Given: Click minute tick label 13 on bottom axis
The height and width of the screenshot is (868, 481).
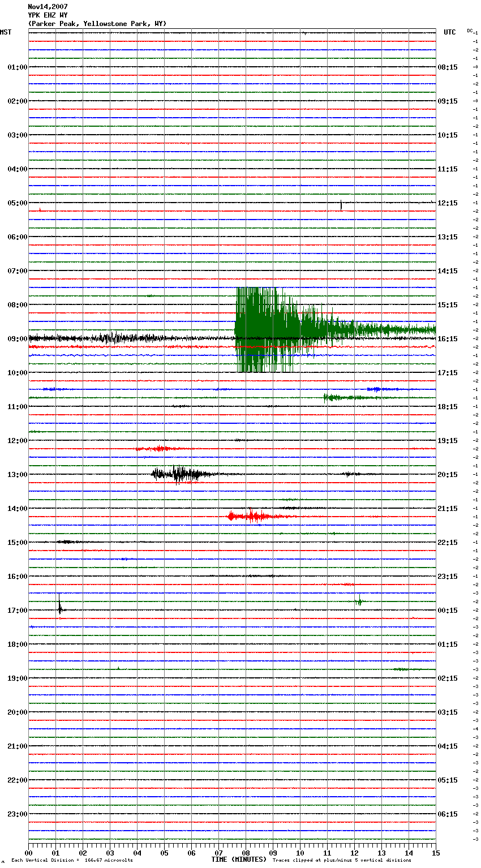Looking at the screenshot, I should coord(381,853).
